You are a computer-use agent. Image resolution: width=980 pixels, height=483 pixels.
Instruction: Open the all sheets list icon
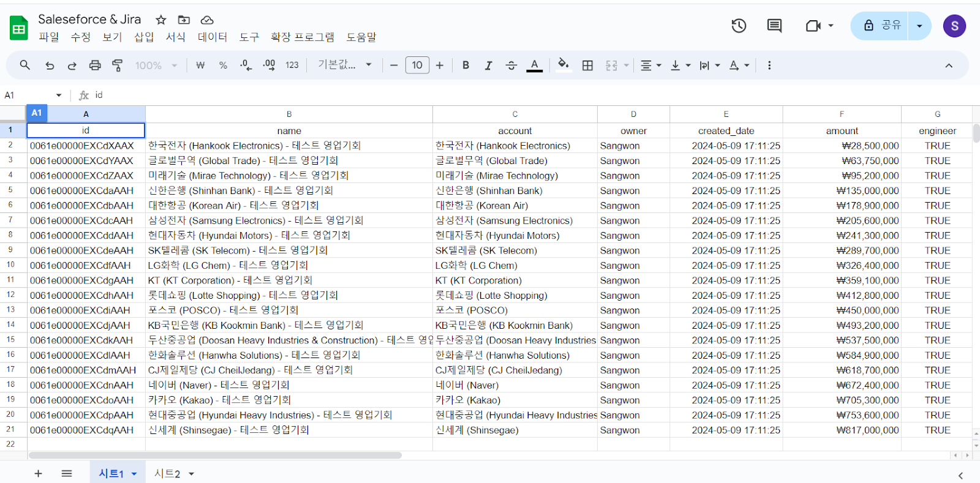pyautogui.click(x=67, y=473)
